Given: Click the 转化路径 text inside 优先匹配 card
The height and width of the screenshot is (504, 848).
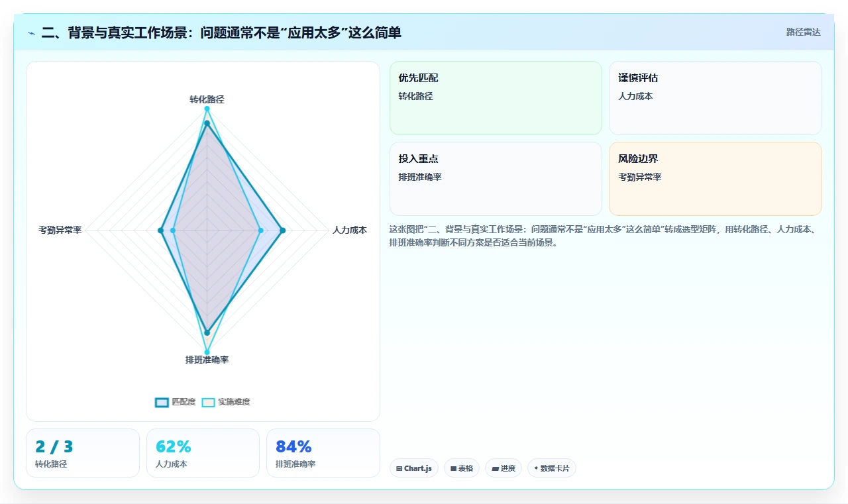Looking at the screenshot, I should click(415, 96).
